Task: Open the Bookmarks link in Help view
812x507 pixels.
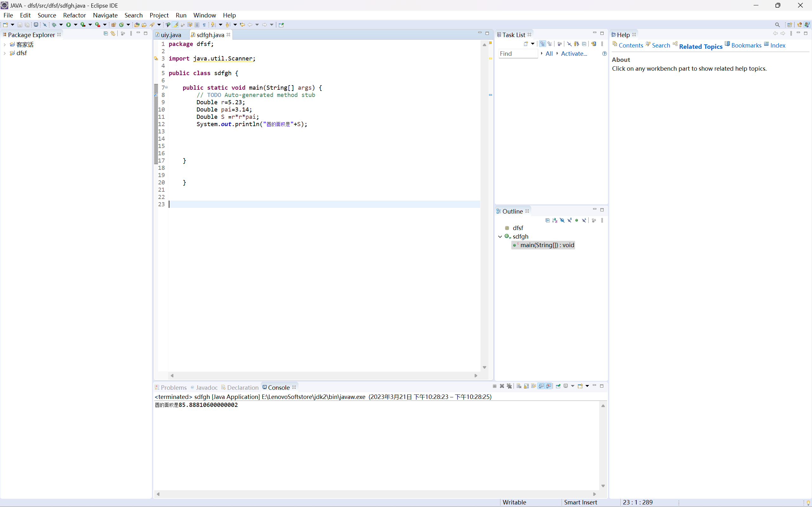Action: coord(746,45)
